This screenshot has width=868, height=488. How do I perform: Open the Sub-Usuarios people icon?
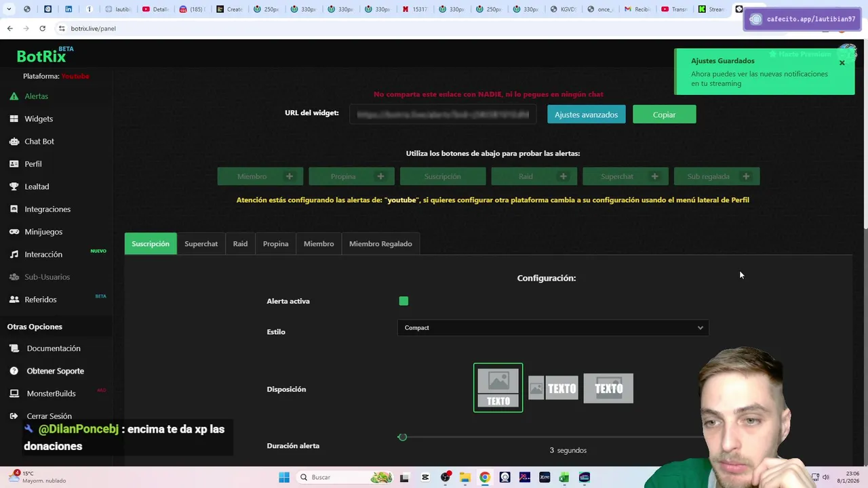(x=14, y=277)
